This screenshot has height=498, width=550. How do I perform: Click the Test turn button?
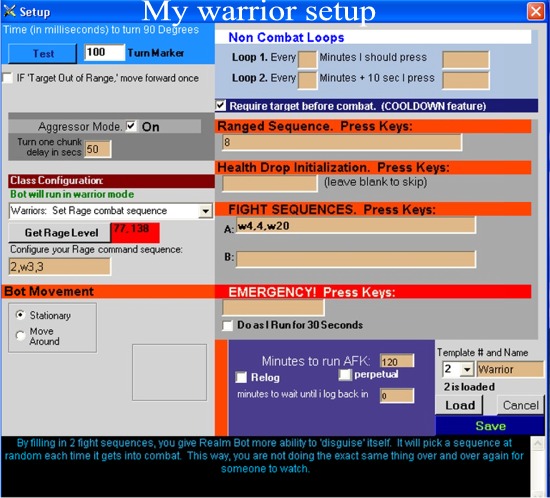pyautogui.click(x=42, y=54)
